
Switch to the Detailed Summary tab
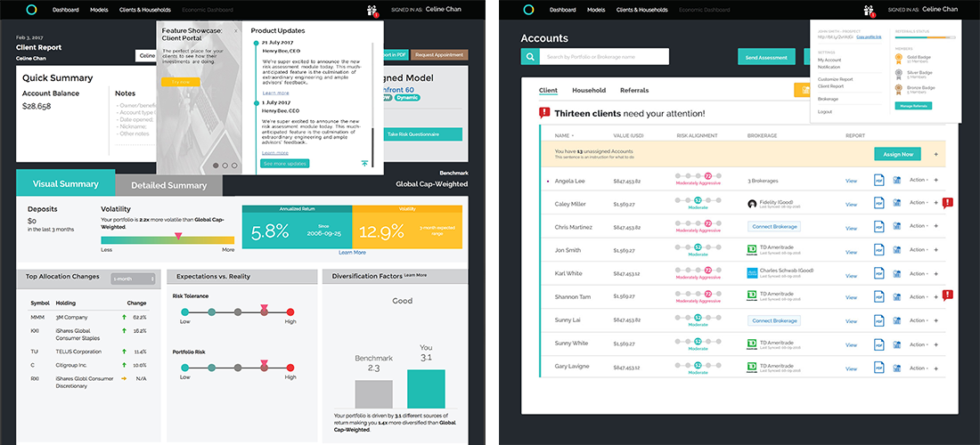tap(168, 185)
